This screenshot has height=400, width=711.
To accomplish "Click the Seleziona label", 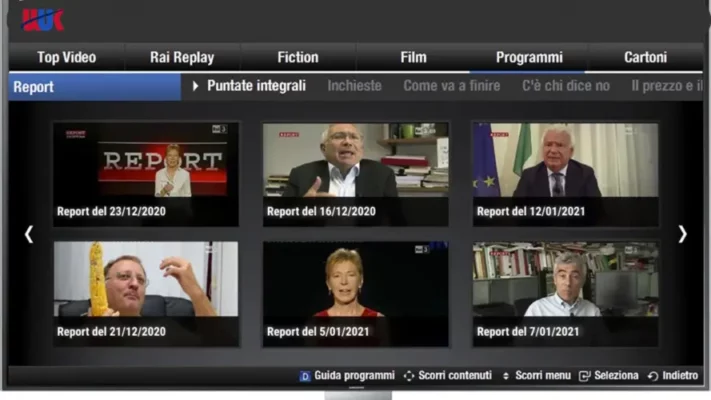I will (x=616, y=376).
